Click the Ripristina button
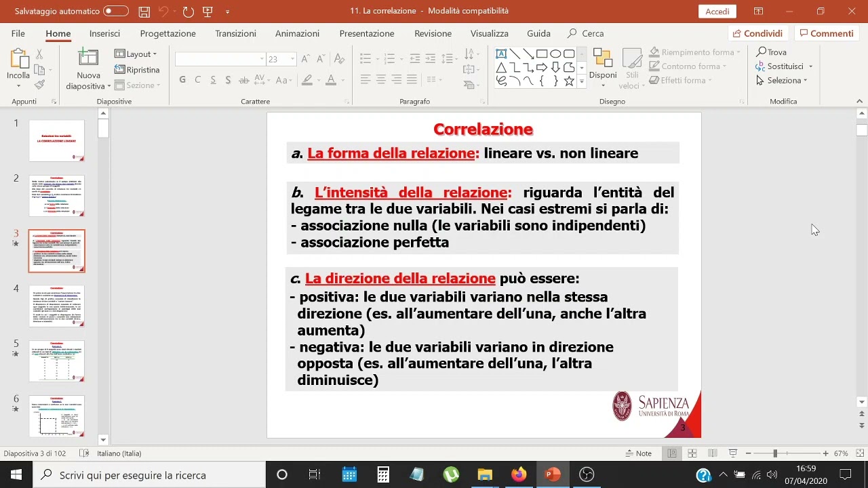This screenshot has height=488, width=868. click(137, 70)
